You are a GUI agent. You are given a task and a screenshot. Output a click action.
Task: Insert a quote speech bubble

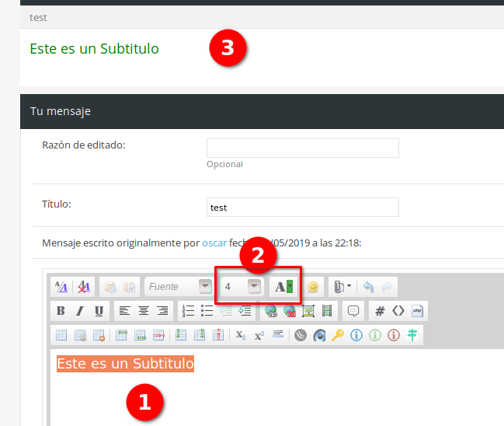(x=353, y=311)
